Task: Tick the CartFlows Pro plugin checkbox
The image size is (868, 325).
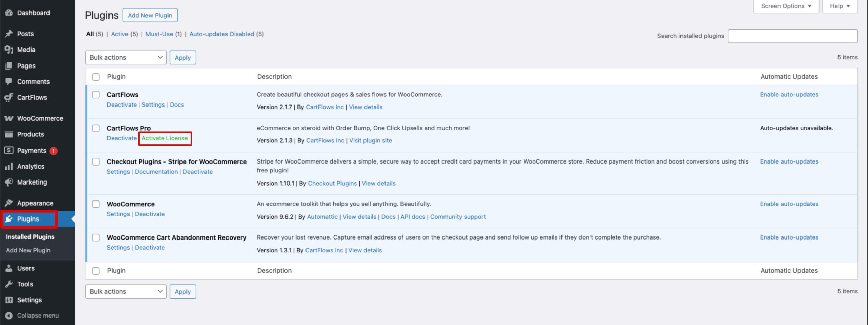Action: coord(96,128)
